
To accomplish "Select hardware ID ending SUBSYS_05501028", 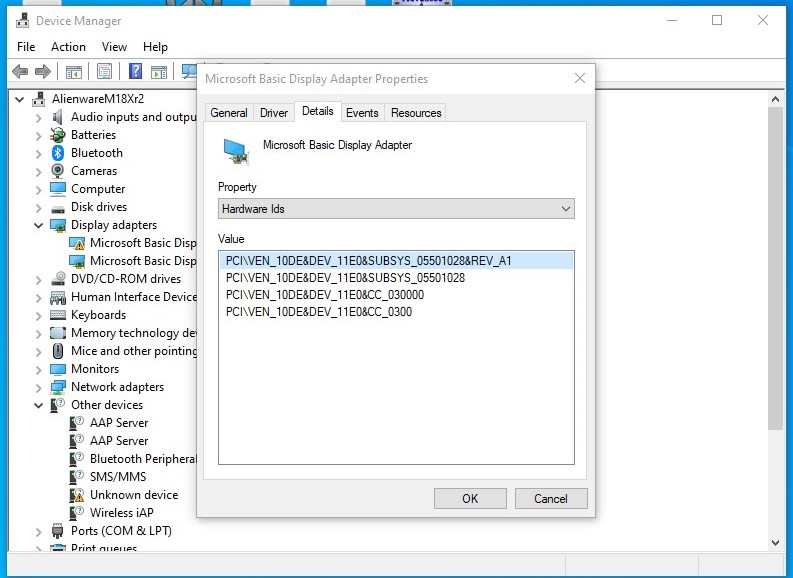I will [345, 278].
